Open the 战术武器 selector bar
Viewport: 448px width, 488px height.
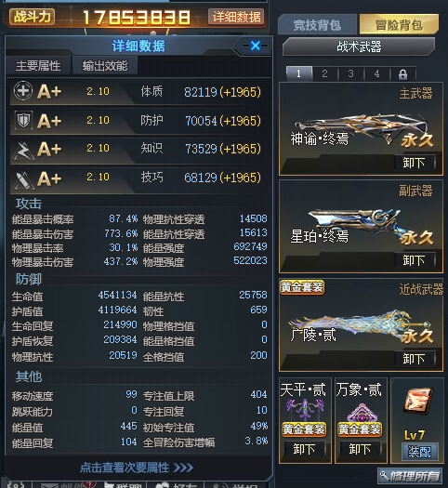[x=359, y=46]
